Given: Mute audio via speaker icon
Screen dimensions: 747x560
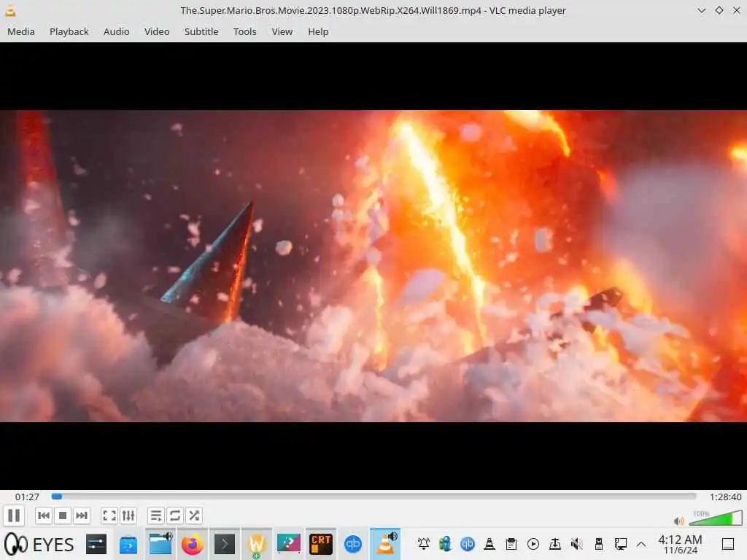Looking at the screenshot, I should (x=679, y=521).
